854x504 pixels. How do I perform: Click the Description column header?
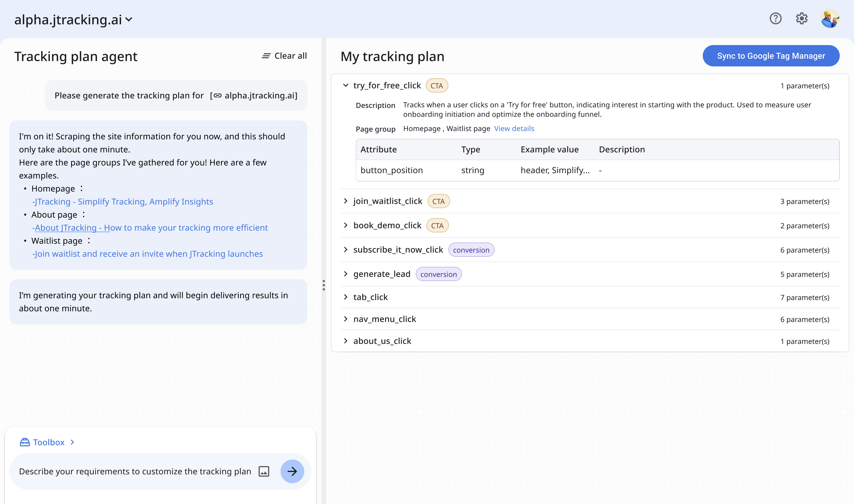[622, 149]
